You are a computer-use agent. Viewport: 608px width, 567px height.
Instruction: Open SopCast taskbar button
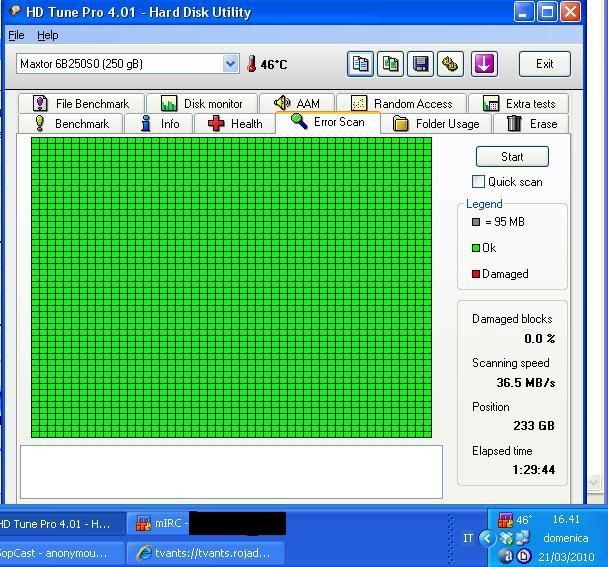pyautogui.click(x=62, y=553)
